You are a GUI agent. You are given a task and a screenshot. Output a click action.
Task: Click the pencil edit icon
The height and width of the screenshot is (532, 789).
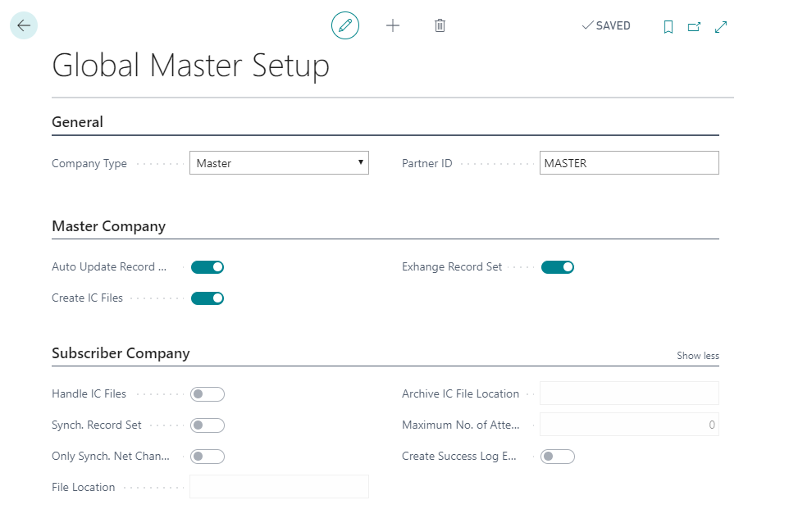pyautogui.click(x=345, y=25)
